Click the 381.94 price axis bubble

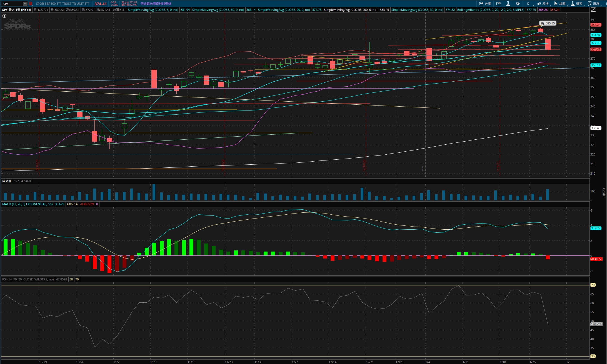click(596, 35)
